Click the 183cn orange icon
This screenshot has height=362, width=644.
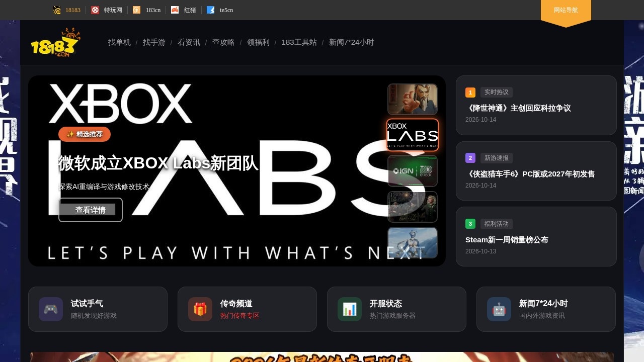click(x=137, y=10)
